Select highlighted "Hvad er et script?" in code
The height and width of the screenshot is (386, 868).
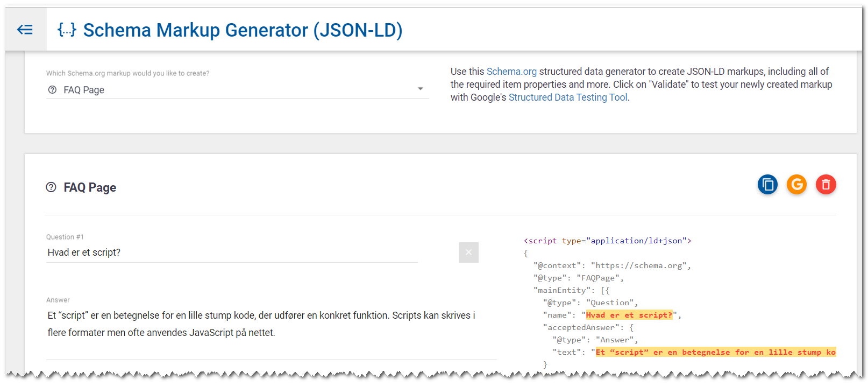(x=629, y=315)
